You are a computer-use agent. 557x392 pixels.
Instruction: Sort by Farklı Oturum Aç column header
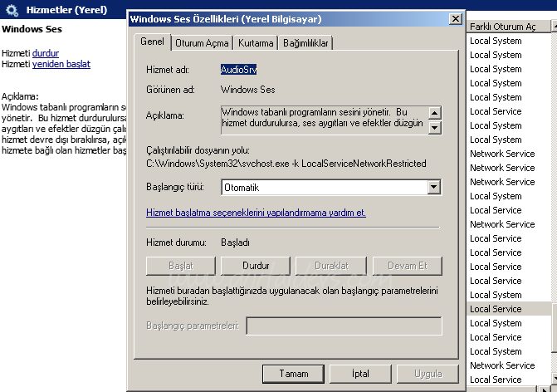(x=508, y=27)
